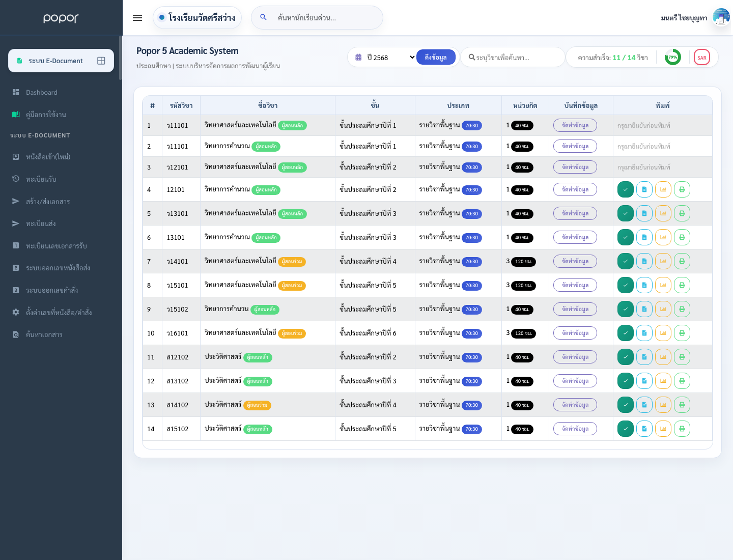Click the ชื่อวิชา column header

(x=268, y=105)
